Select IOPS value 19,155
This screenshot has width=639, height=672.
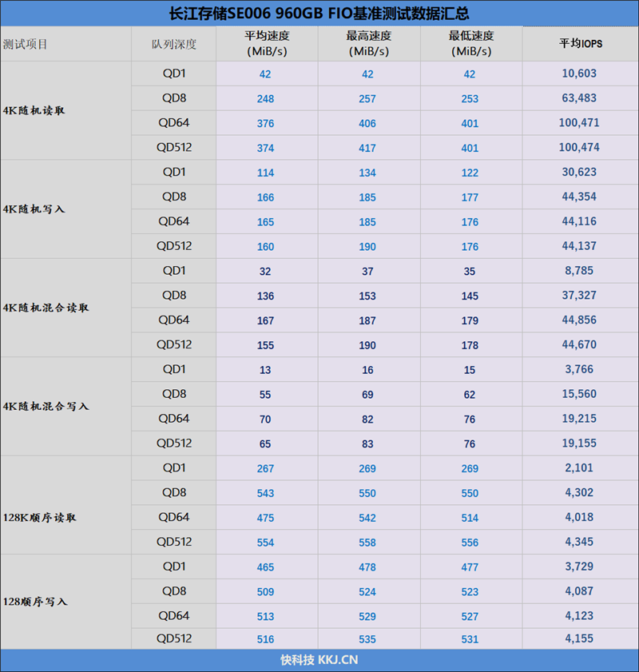[x=579, y=443]
